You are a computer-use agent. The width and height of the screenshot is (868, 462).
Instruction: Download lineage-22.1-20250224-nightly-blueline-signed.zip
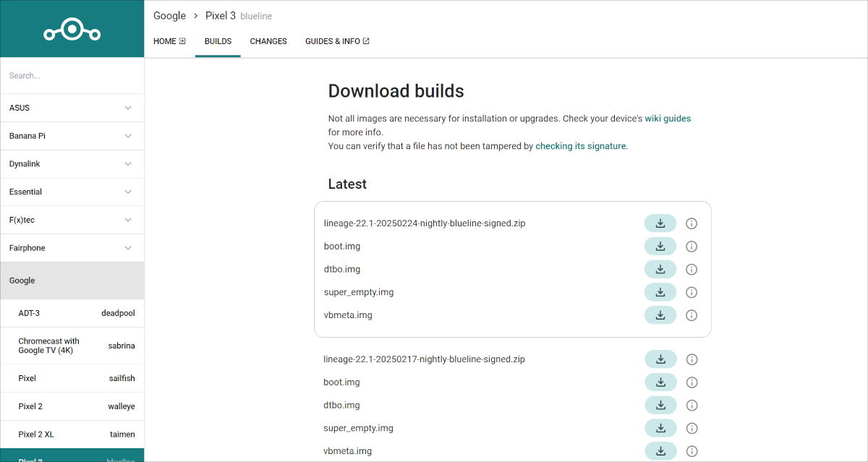point(660,223)
